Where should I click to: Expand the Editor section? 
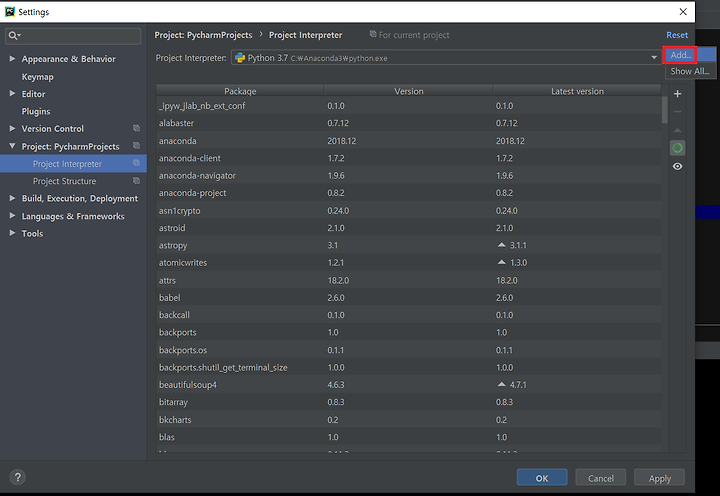(12, 94)
